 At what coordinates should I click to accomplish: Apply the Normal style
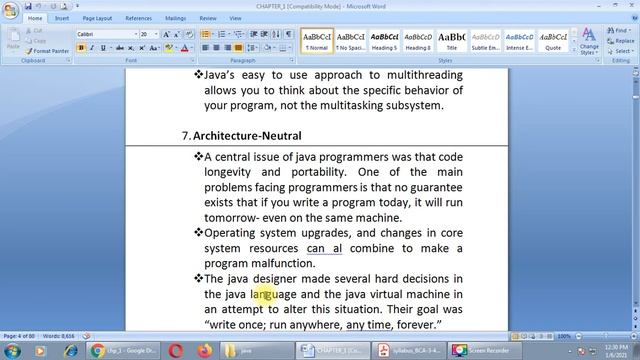[x=317, y=40]
